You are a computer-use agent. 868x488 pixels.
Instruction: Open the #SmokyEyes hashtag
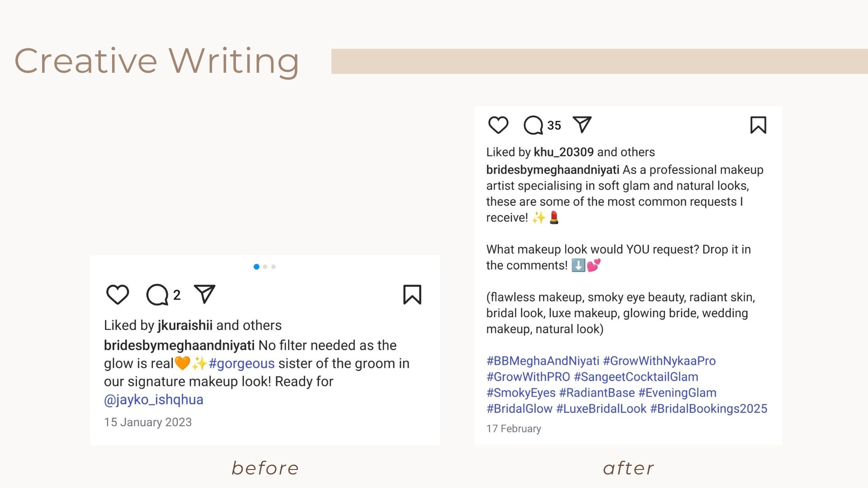pos(521,393)
